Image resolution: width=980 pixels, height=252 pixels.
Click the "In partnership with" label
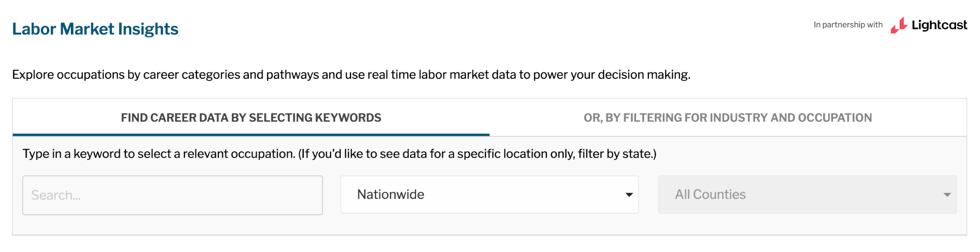click(848, 25)
